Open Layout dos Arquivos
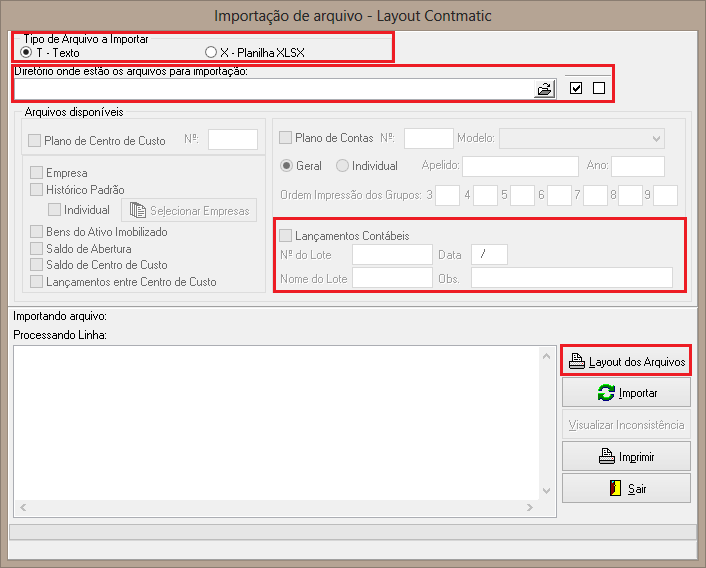The height and width of the screenshot is (568, 706). pos(626,361)
